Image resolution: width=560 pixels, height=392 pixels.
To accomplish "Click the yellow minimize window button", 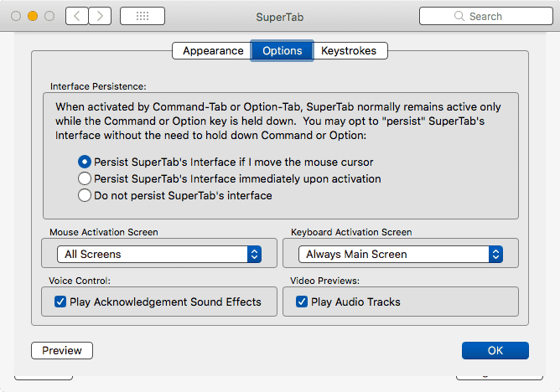I will [33, 16].
